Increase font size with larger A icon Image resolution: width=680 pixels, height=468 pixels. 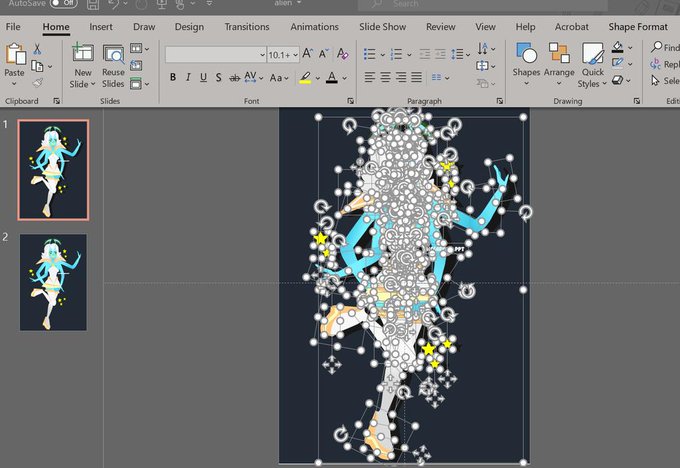tap(307, 54)
